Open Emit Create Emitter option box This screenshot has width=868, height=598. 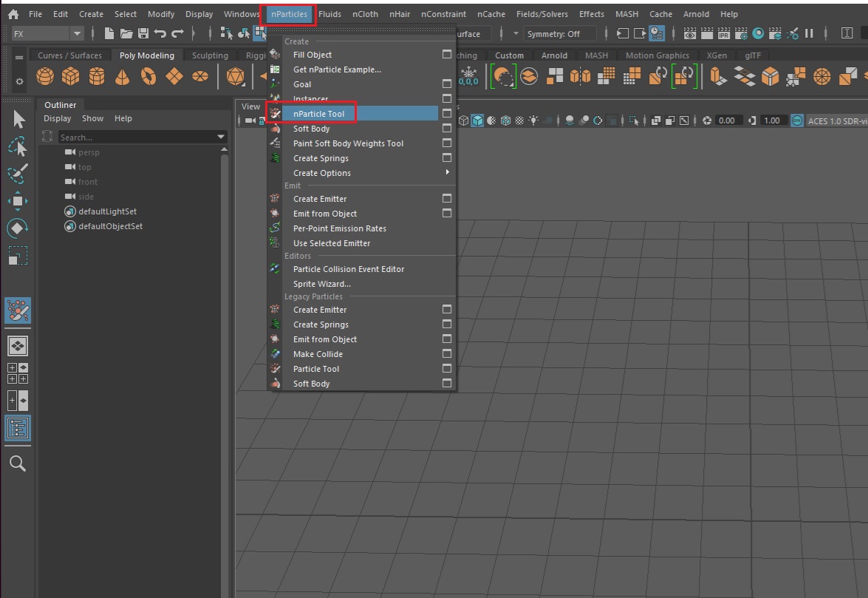pos(447,198)
